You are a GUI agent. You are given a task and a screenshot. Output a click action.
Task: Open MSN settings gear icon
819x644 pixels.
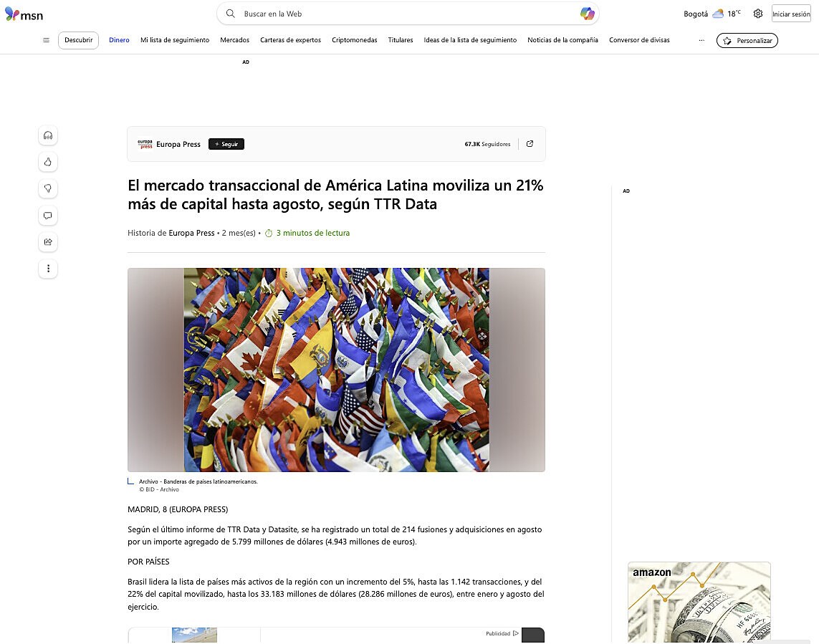pyautogui.click(x=758, y=14)
